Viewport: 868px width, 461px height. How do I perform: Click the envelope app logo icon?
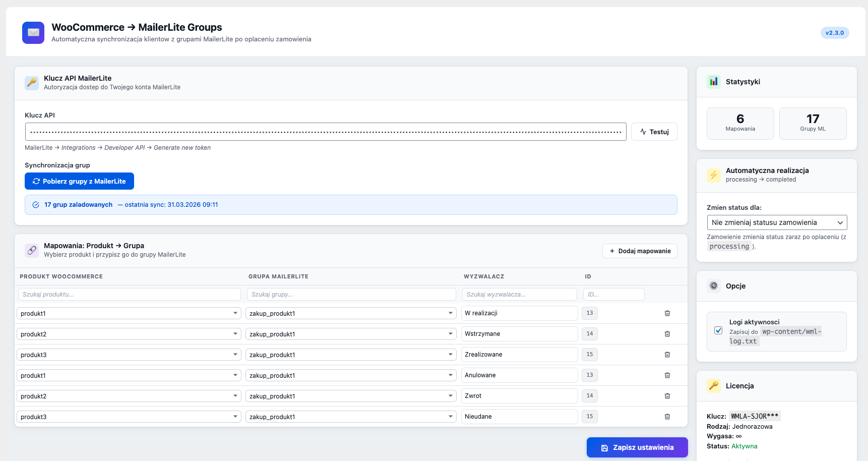pyautogui.click(x=33, y=33)
